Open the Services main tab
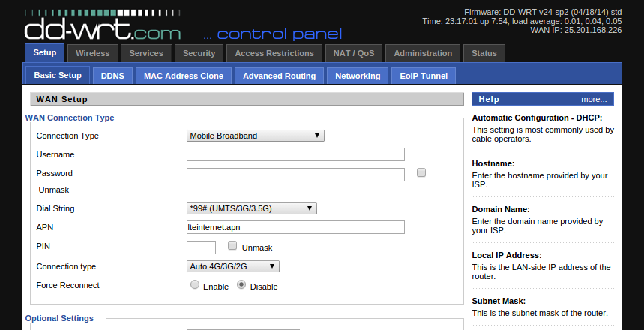This screenshot has height=330, width=644. [146, 53]
